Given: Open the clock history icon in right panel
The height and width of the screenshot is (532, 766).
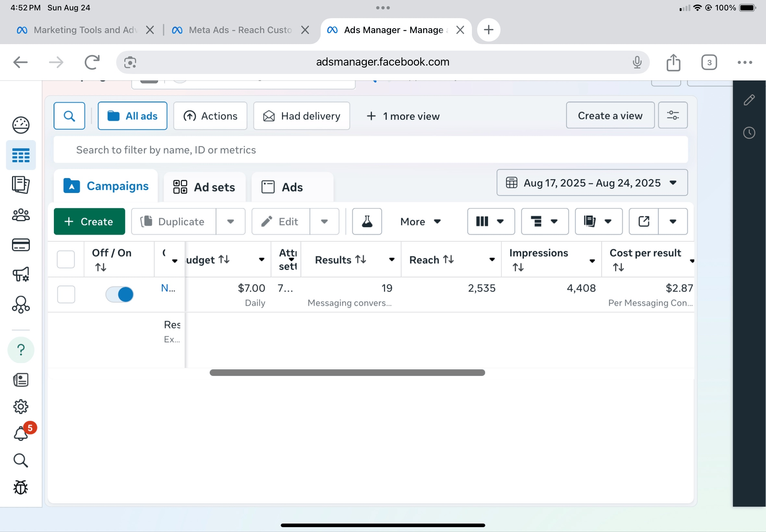Looking at the screenshot, I should click(x=749, y=133).
